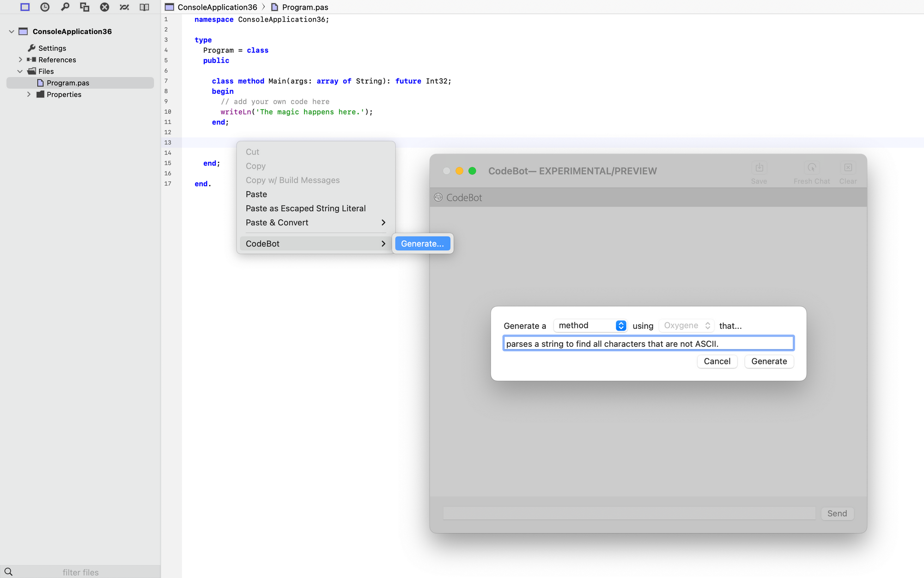The width and height of the screenshot is (924, 578).
Task: Expand the Properties folder
Action: coord(28,94)
